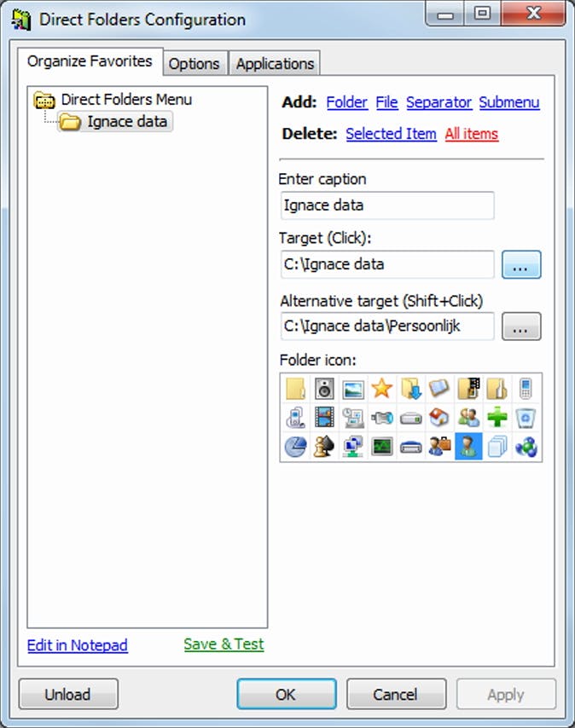Screen dimensions: 575x728
Task: Select the Organize Favorites tab
Action: click(90, 61)
